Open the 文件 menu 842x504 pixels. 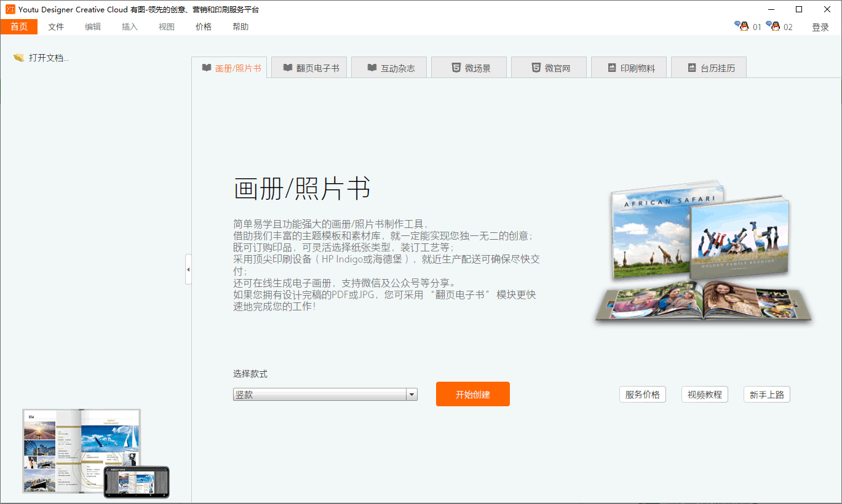56,26
